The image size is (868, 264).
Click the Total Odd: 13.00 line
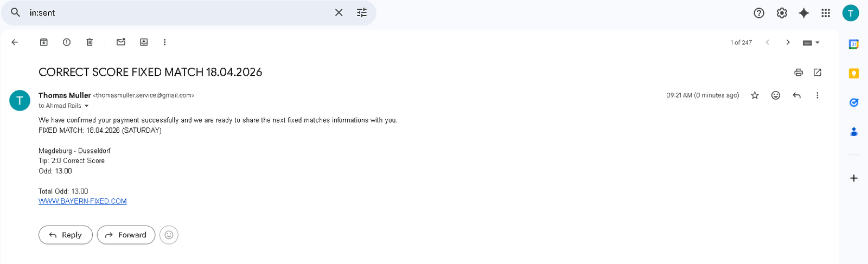coord(63,191)
